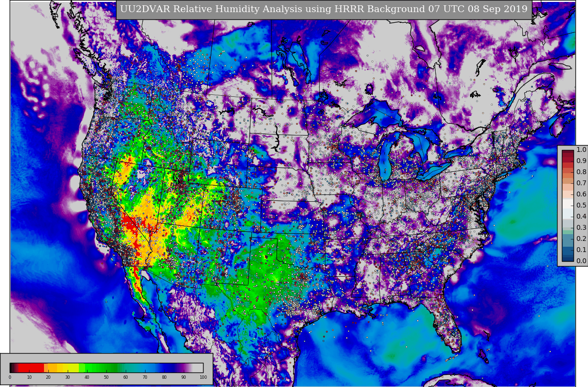
Task: Click the 50 tick label on humidity colorbar
Action: [x=106, y=377]
